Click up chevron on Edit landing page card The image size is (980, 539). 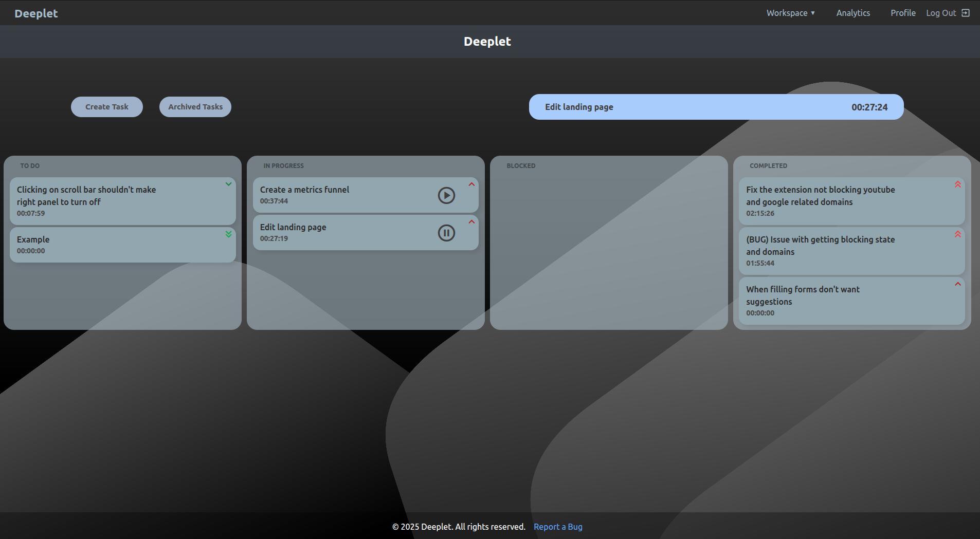pyautogui.click(x=471, y=221)
